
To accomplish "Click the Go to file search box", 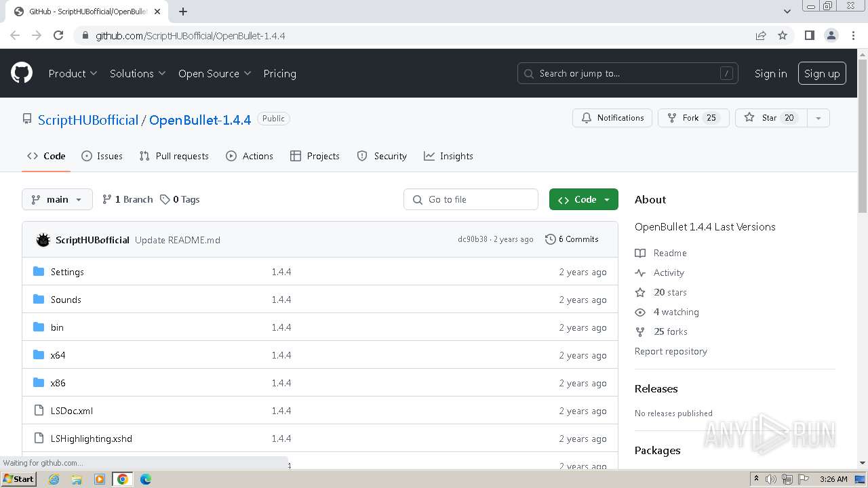I will point(471,199).
